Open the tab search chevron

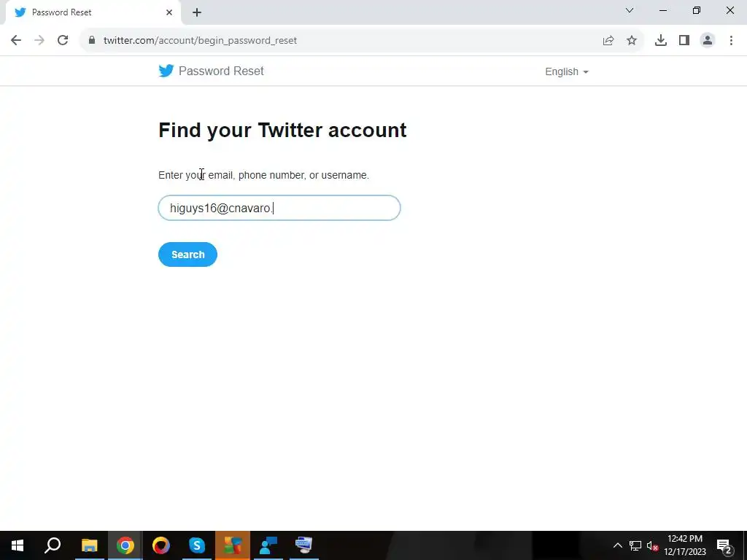pyautogui.click(x=630, y=10)
